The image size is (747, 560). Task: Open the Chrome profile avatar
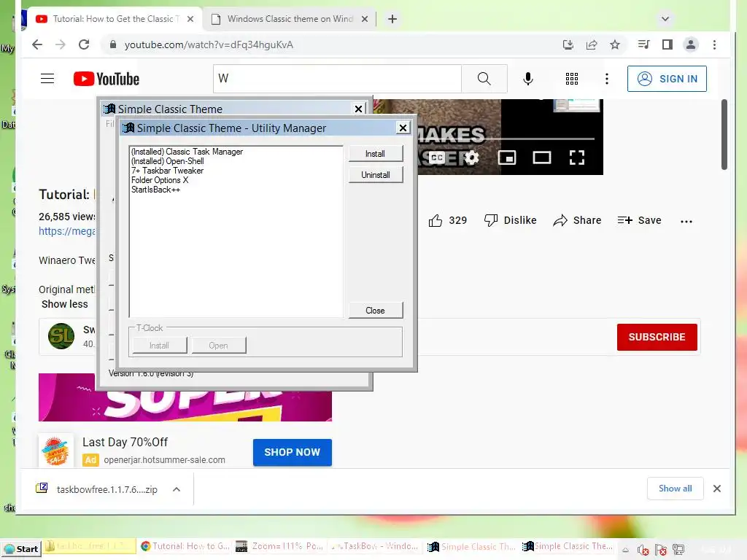click(690, 44)
